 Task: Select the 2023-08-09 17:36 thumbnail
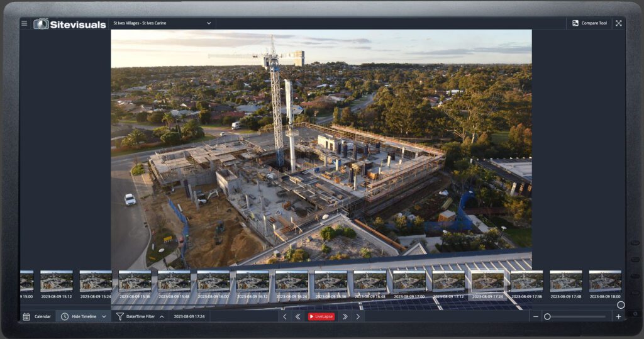526,281
